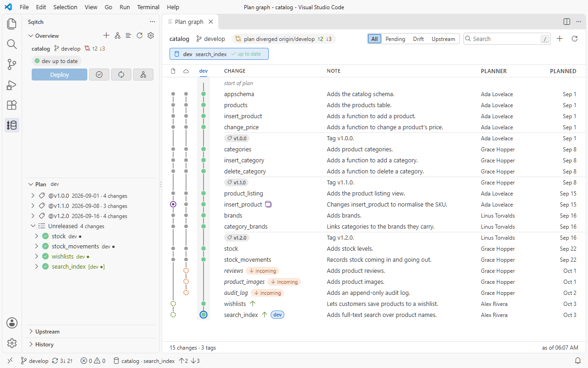Image resolution: width=588 pixels, height=368 pixels.
Task: Click the split editor icon above the plan graph
Action: point(567,22)
